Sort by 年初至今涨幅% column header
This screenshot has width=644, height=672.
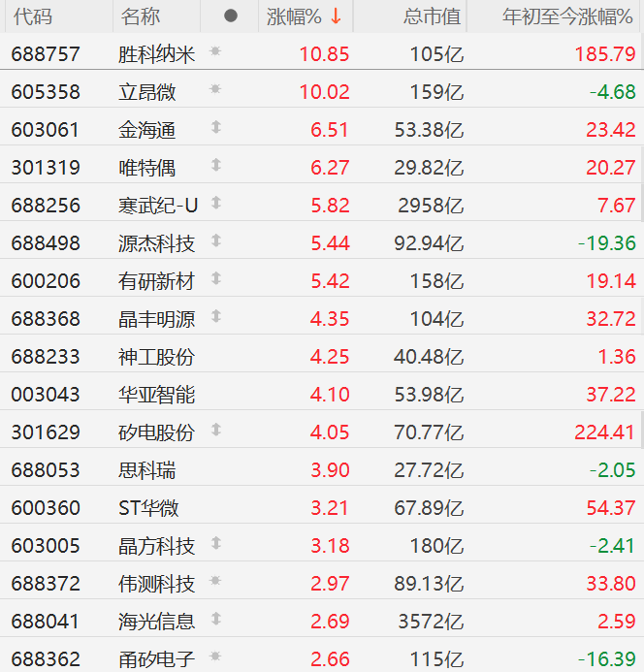point(568,16)
